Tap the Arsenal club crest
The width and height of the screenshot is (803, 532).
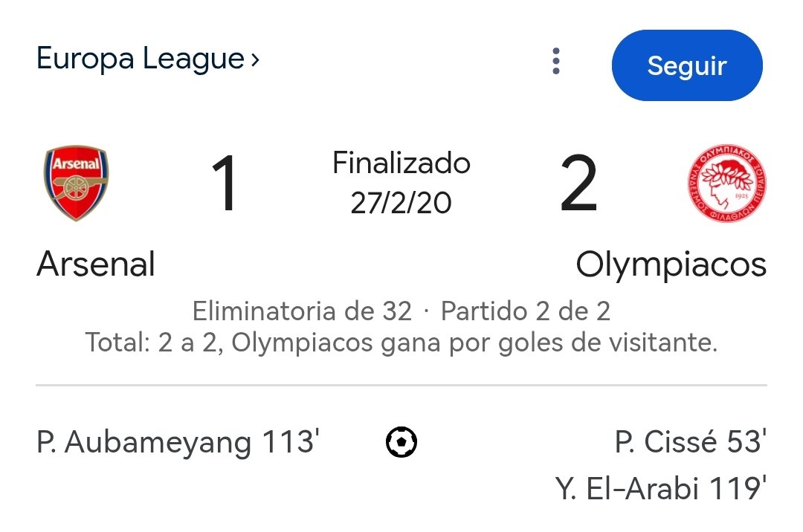click(76, 183)
